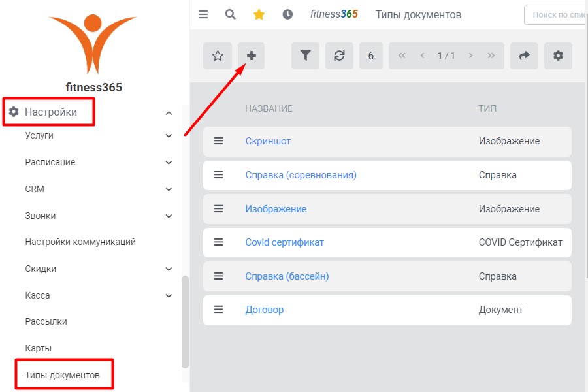The width and height of the screenshot is (588, 392).
Task: Click the drag handle of Договор row
Action: pyautogui.click(x=219, y=310)
